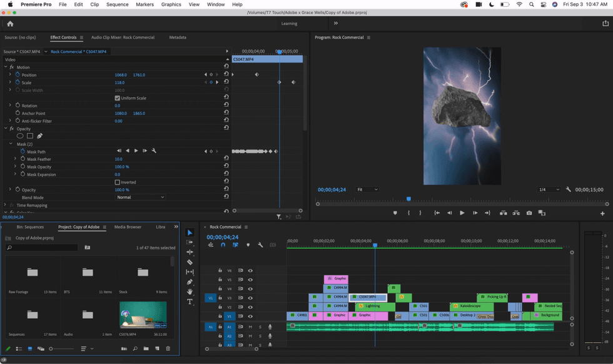Delete selected project item with trash icon
The image size is (613, 364).
168,348
